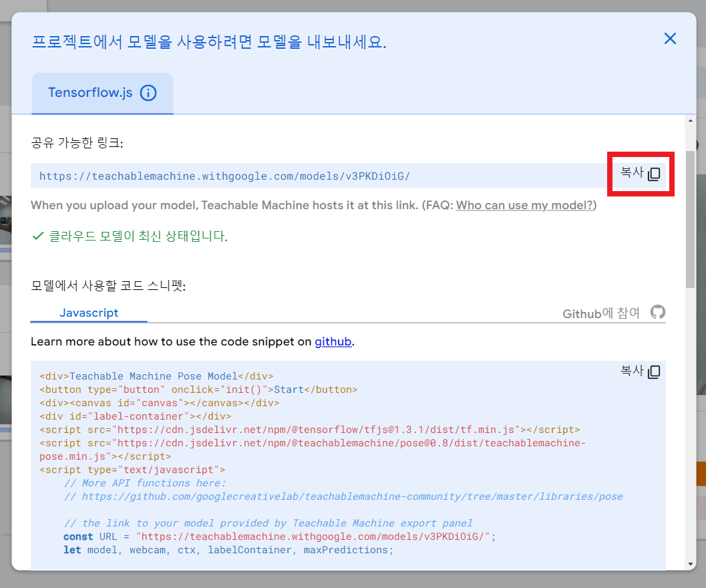This screenshot has width=706, height=588.
Task: Click the '// More API functions here:' comment
Action: click(x=144, y=484)
